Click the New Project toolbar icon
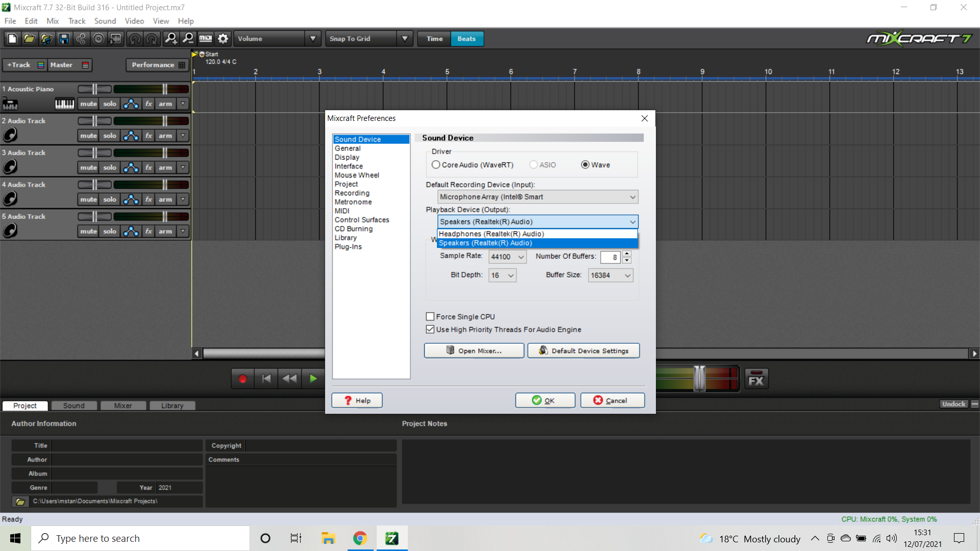 pyautogui.click(x=12, y=39)
